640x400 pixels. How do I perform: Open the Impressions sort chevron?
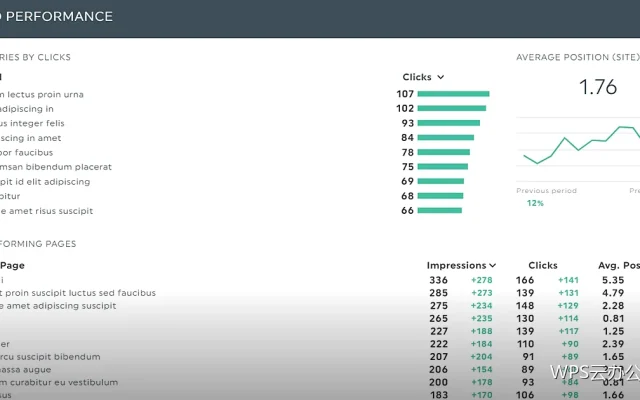point(493,266)
